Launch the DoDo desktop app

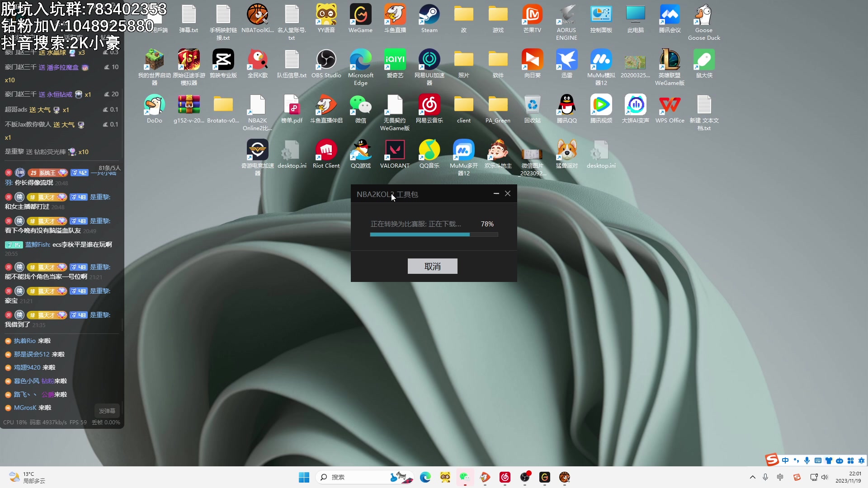click(154, 109)
